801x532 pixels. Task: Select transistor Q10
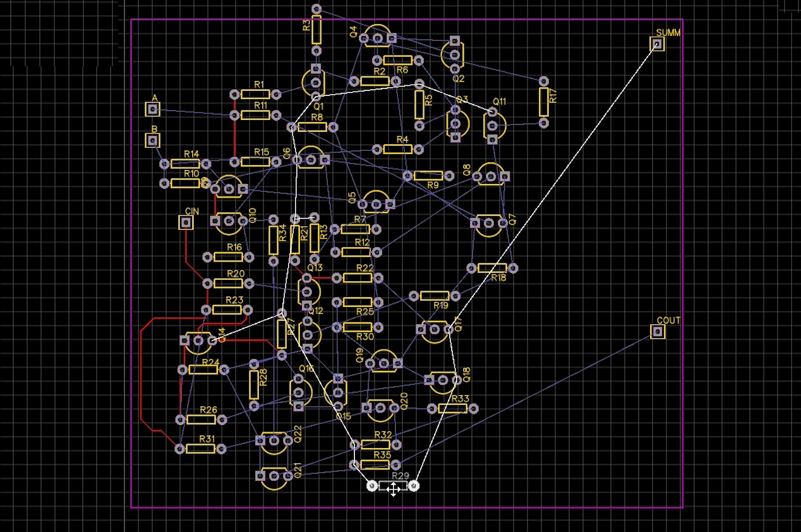pos(228,223)
